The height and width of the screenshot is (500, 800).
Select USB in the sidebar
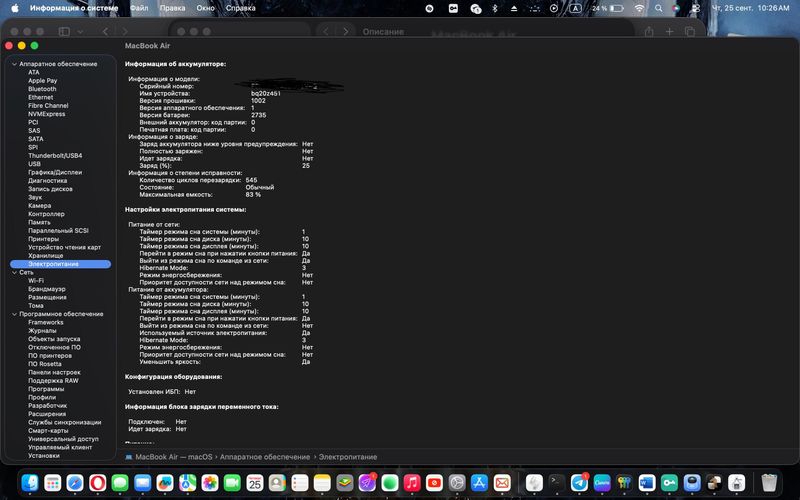pos(34,164)
